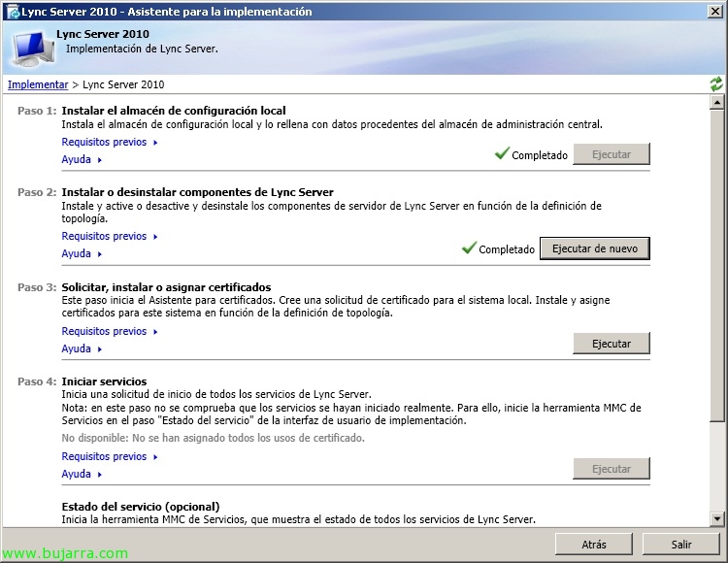Image resolution: width=728 pixels, height=563 pixels.
Task: Click the scrollbar down arrow
Action: [717, 518]
